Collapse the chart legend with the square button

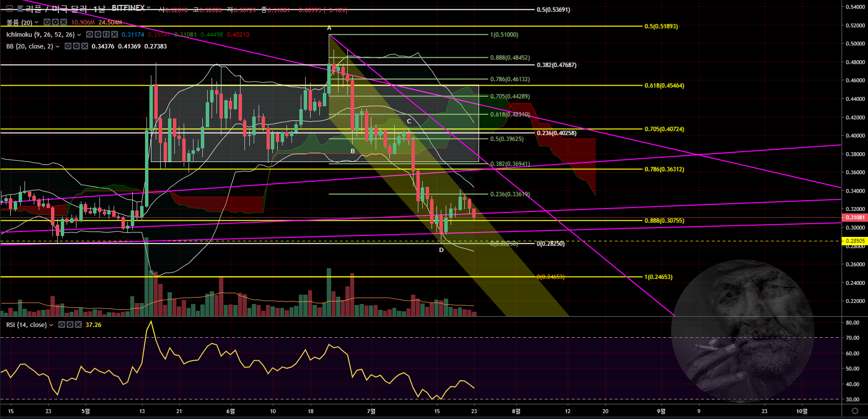[x=9, y=9]
